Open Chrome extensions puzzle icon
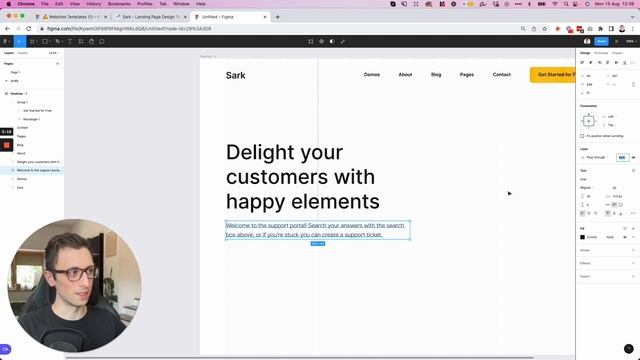The height and width of the screenshot is (360, 640). coord(600,29)
